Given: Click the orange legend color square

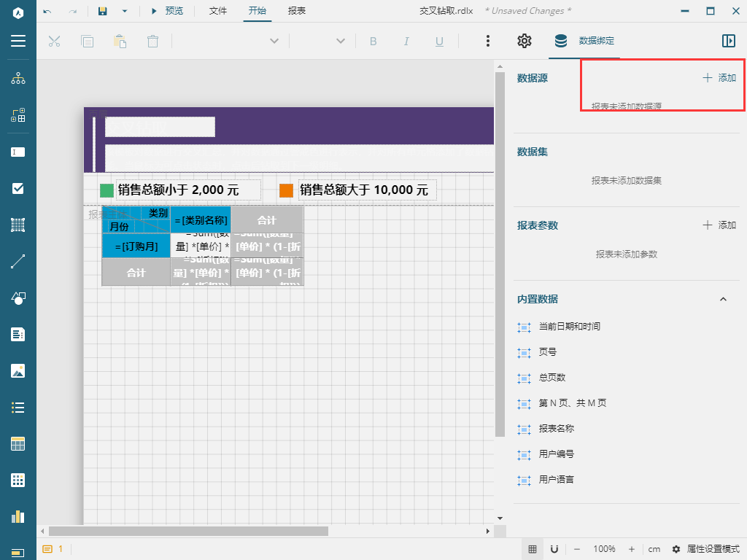Looking at the screenshot, I should click(x=286, y=190).
